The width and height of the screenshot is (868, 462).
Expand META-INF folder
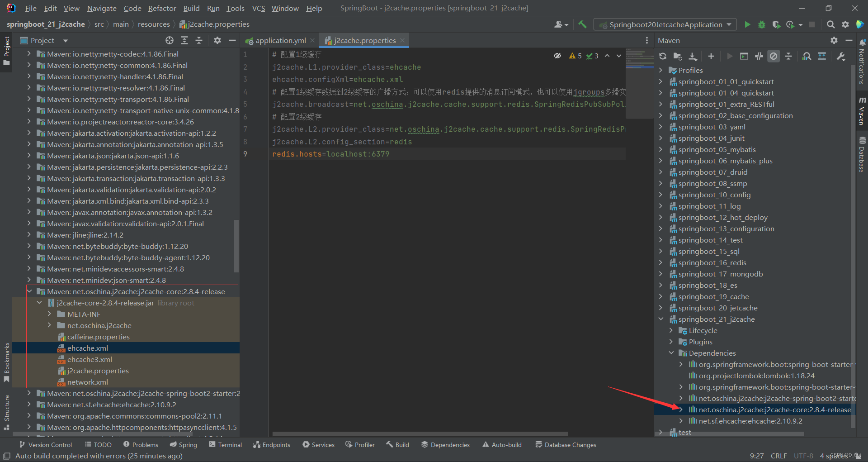tap(49, 314)
